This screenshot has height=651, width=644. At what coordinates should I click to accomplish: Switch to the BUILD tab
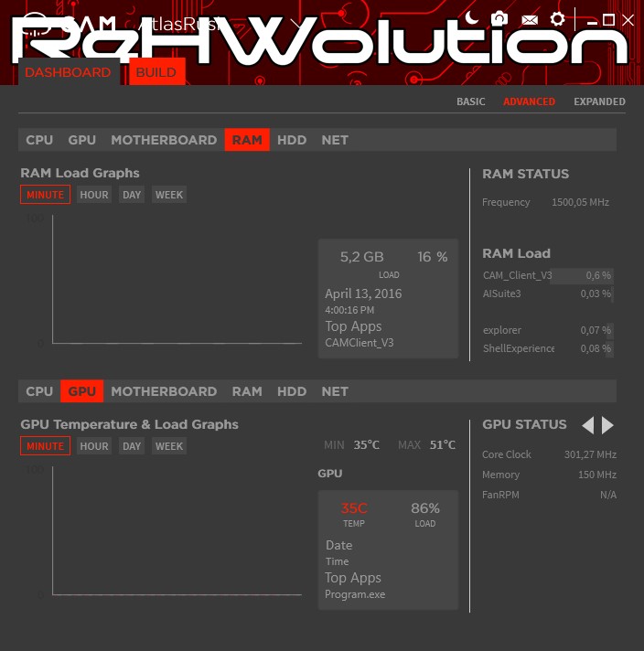pos(156,72)
